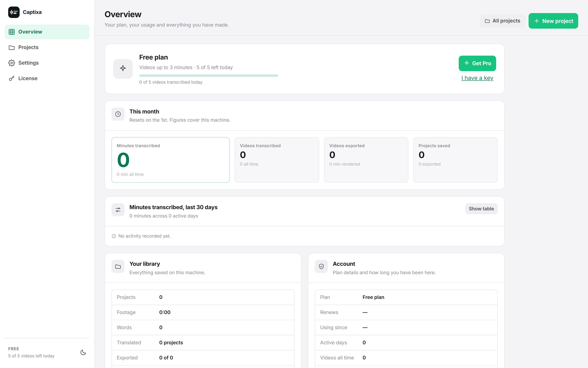588x368 pixels.
Task: Click the Overview grid icon
Action: tap(12, 32)
